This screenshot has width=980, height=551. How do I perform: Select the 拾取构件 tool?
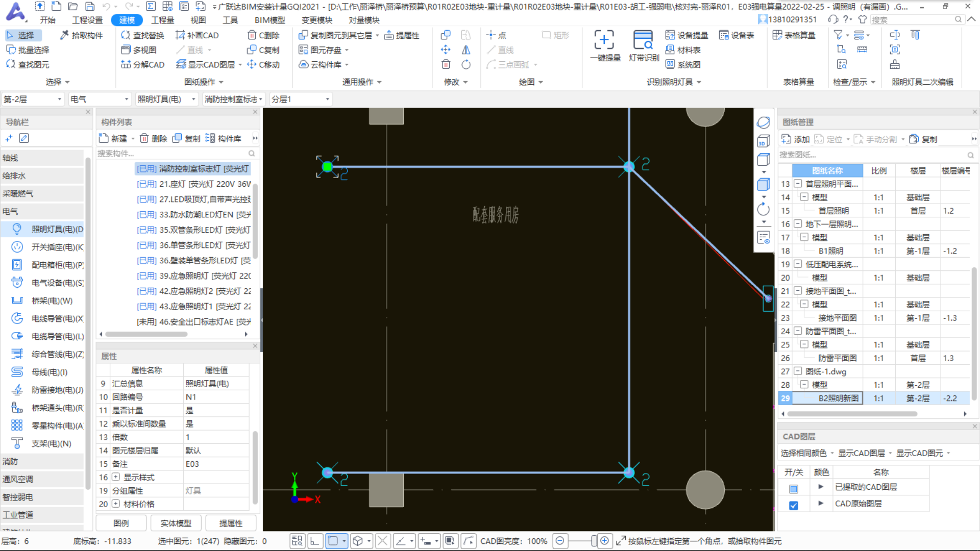[81, 35]
